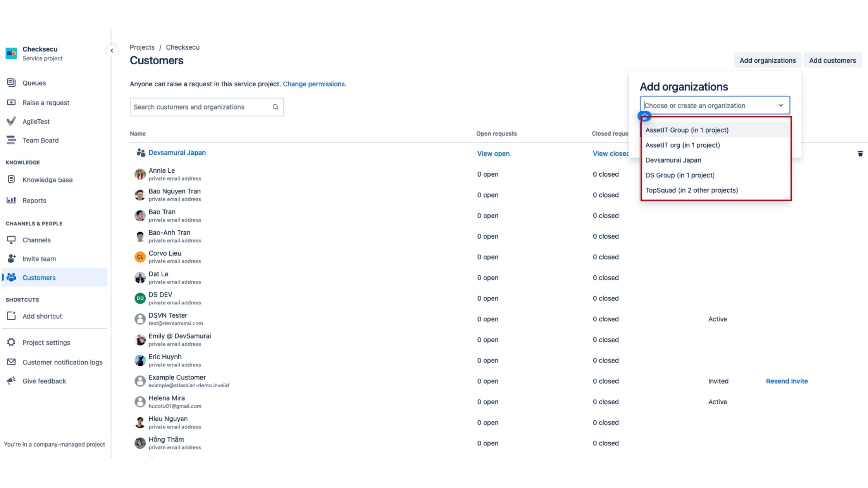Click the Queues sidebar icon

point(11,82)
